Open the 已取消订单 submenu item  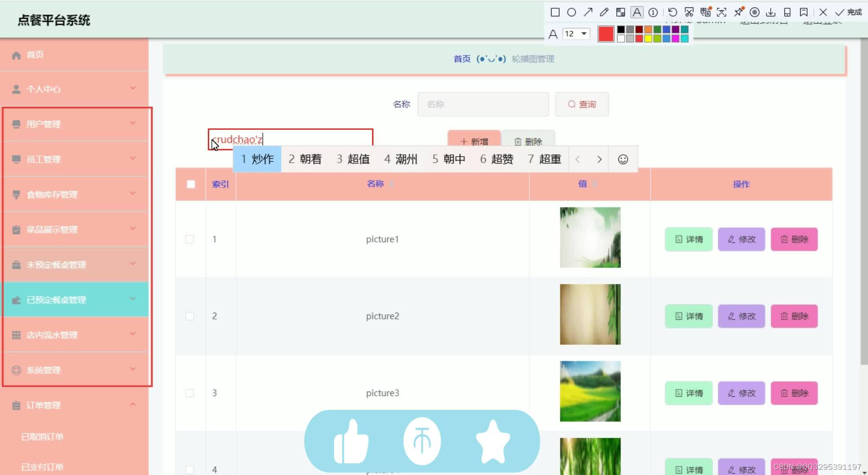click(42, 437)
